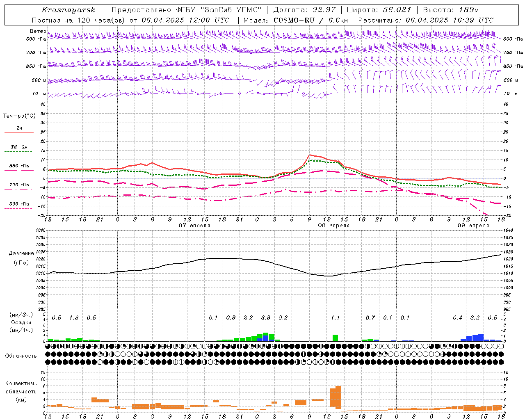Click the 'Td 2м' dew point legend entry

[19, 147]
